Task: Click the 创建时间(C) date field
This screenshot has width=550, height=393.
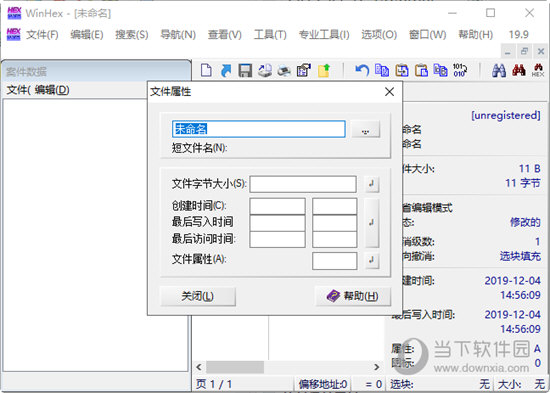Action: [277, 206]
